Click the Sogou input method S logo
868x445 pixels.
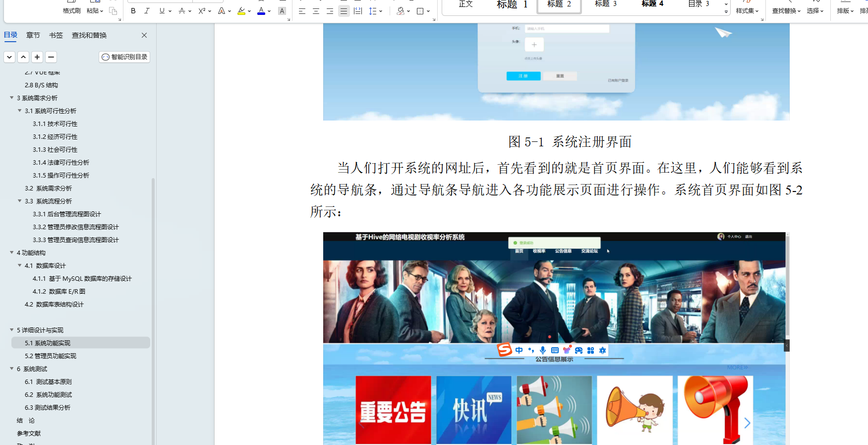tap(505, 350)
